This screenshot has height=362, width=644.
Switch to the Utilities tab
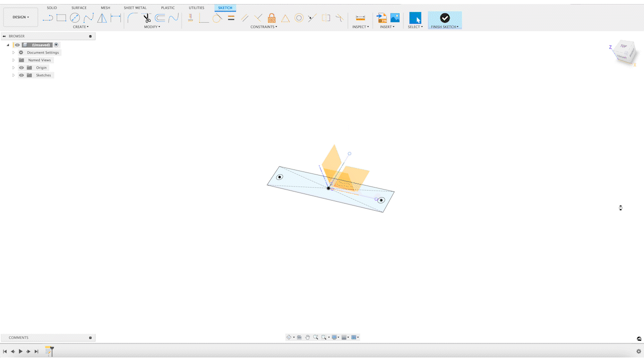(x=197, y=8)
